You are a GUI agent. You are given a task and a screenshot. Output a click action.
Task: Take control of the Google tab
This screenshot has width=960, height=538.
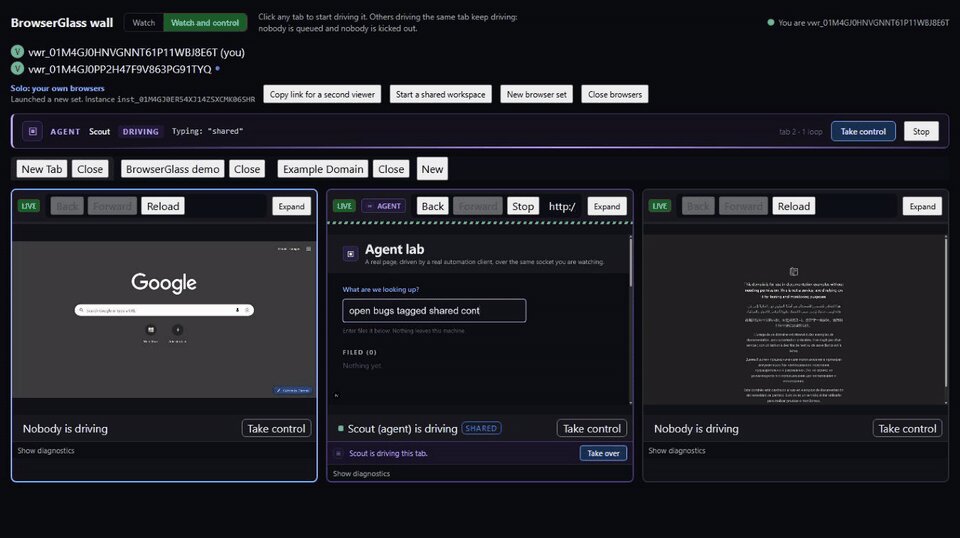(x=276, y=428)
